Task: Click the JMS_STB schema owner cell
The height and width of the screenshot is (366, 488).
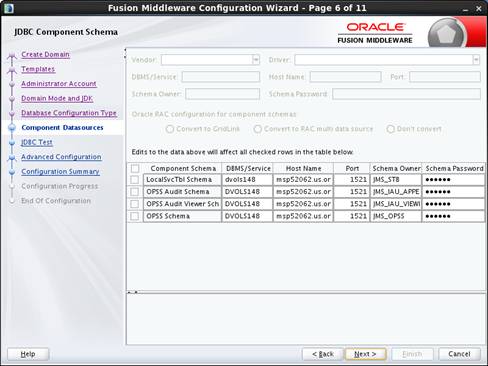Action: pyautogui.click(x=396, y=180)
